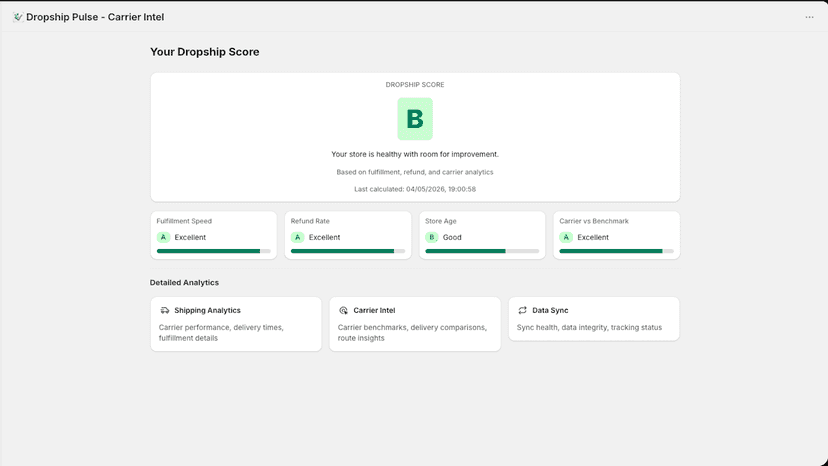Click the Shipping Analytics truck icon
Screen dimensions: 828x466
coord(165,310)
